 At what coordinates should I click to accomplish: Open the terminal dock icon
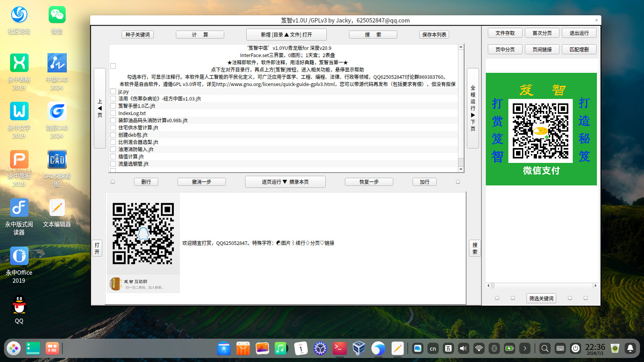(x=339, y=348)
